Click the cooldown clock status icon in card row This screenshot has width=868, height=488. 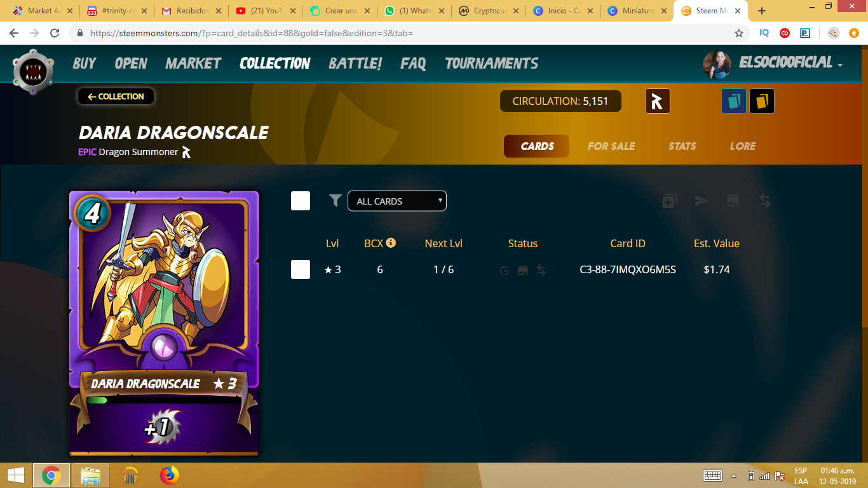coord(505,270)
